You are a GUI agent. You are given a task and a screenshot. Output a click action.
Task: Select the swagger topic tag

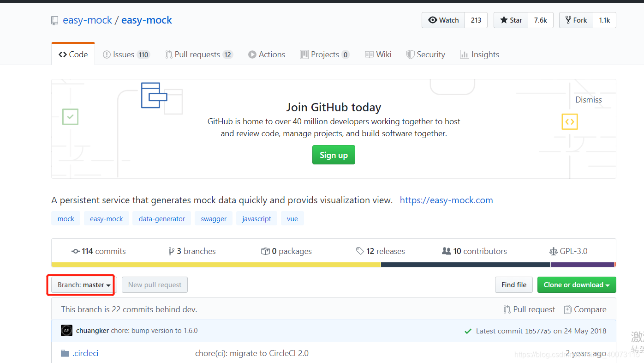[214, 218]
